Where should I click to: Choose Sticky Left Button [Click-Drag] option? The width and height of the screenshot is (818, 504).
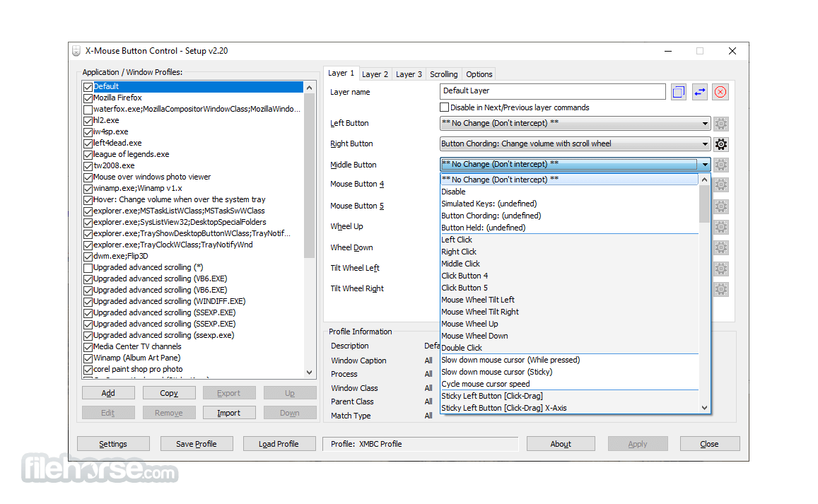(569, 395)
